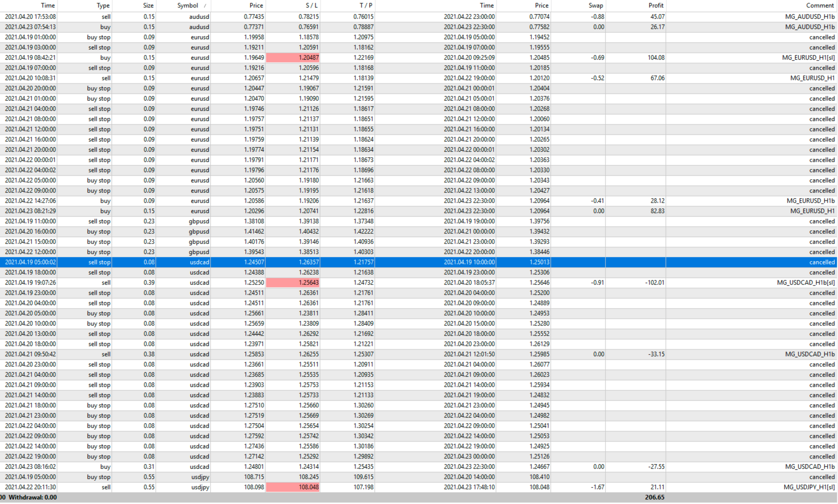
Task: Select eurusd trade with profit 104.08
Action: click(655, 58)
